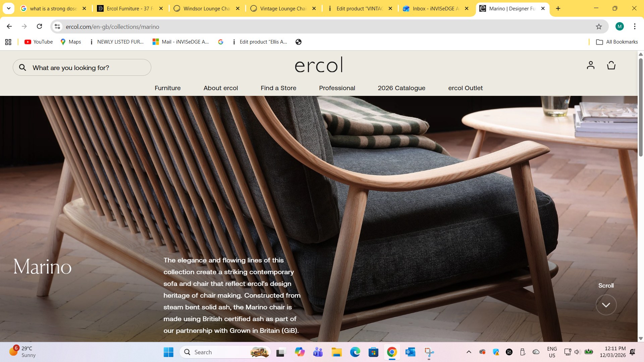Show hidden system tray icons chevron
This screenshot has height=362, width=644.
pos(469,352)
